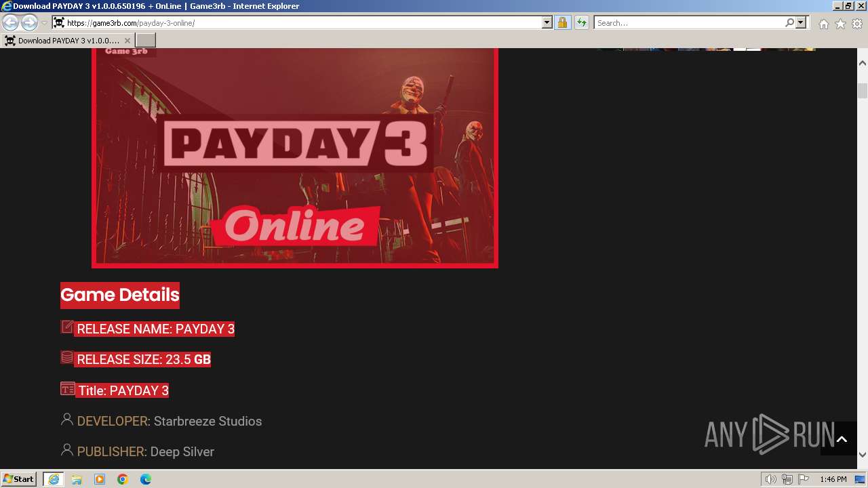Open the Tools gear icon
The height and width of the screenshot is (488, 868).
tap(857, 24)
